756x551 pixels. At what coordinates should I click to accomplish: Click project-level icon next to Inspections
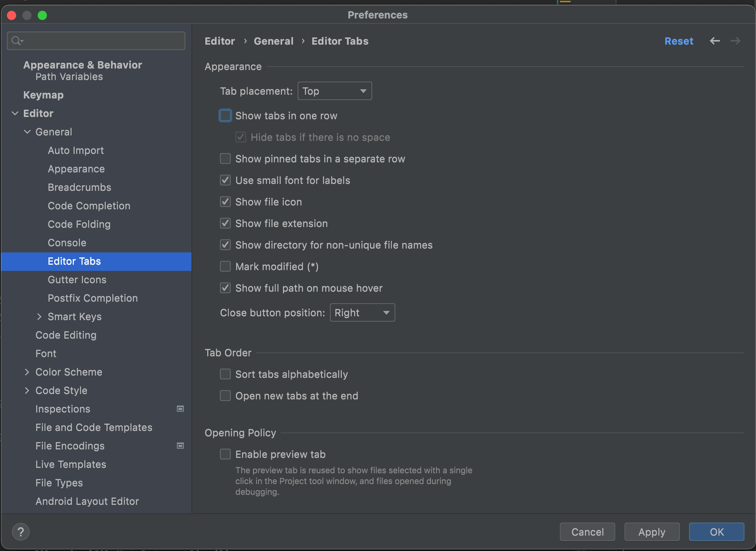180,409
